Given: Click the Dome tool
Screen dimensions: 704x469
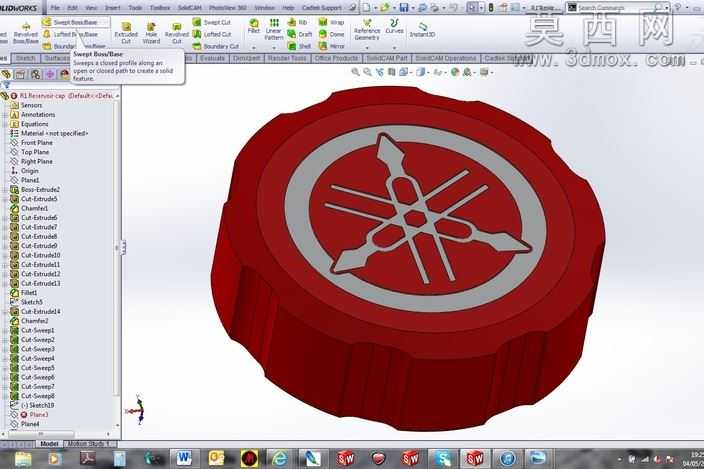Looking at the screenshot, I should point(331,34).
